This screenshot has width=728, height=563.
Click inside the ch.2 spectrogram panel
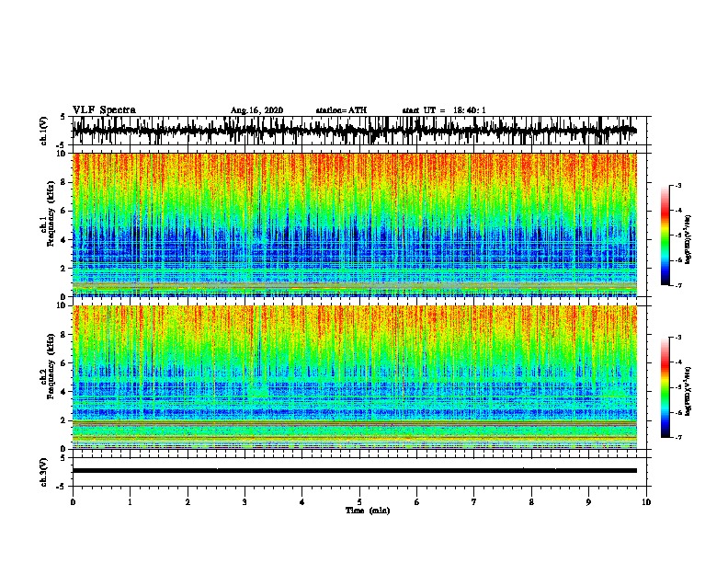(x=355, y=377)
